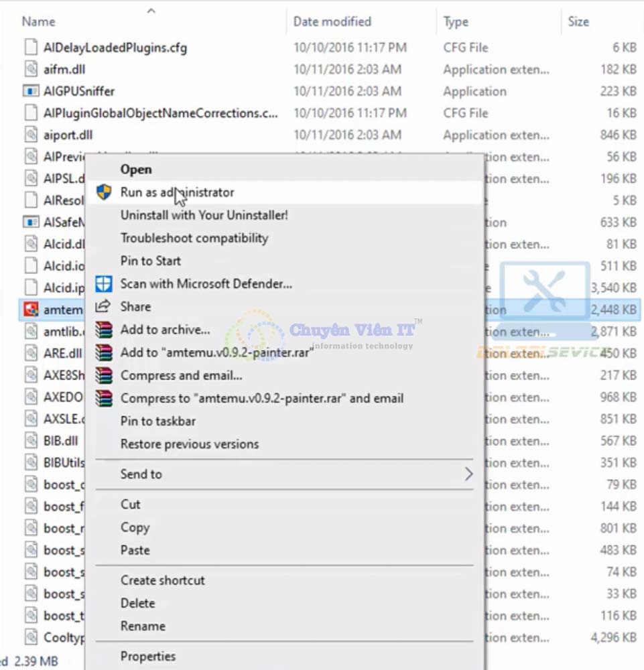This screenshot has height=670, width=644.
Task: Open Properties from the context menu
Action: coord(147,657)
